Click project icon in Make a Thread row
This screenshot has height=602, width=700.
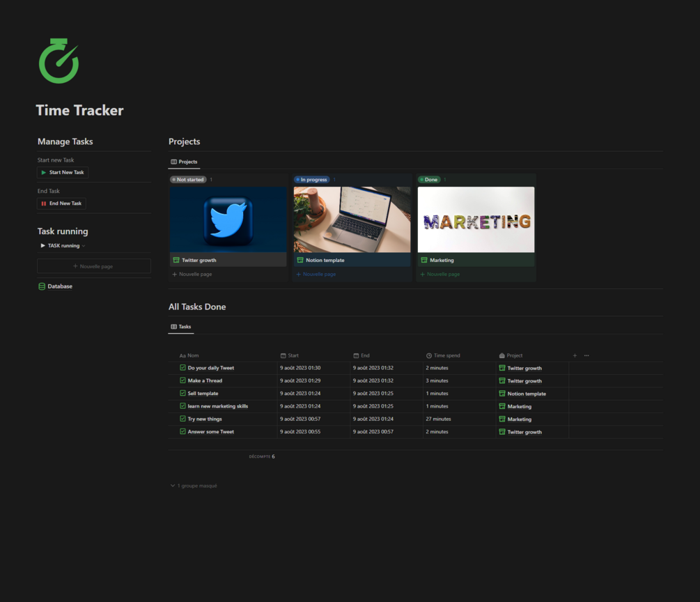pos(501,381)
